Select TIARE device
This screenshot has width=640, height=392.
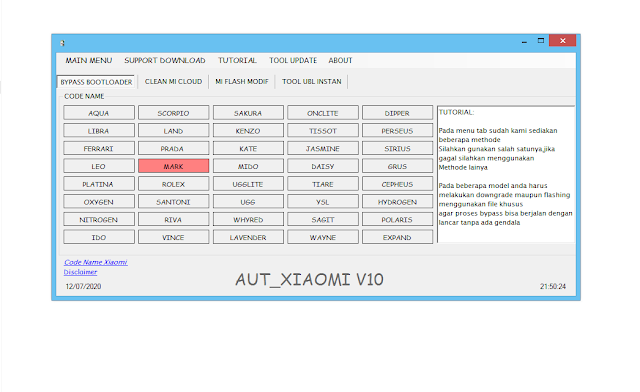tap(323, 184)
